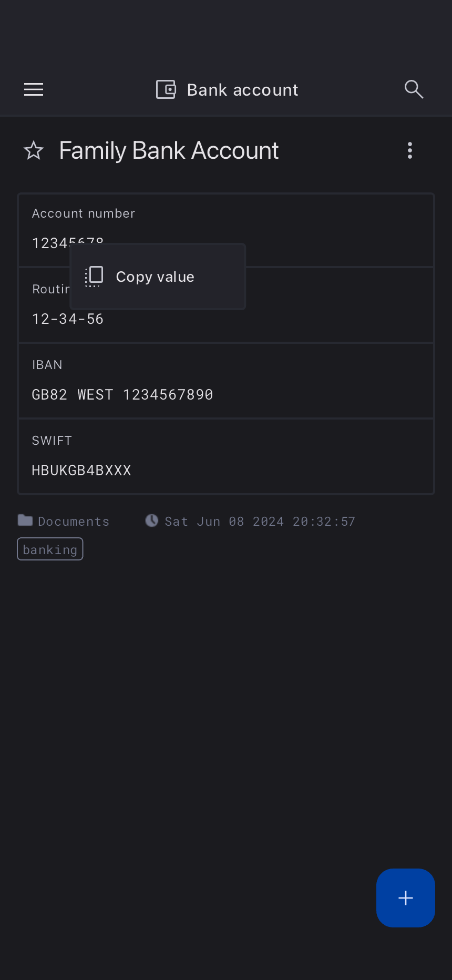452x980 pixels.
Task: Click the Family Bank Account title
Action: point(169,151)
